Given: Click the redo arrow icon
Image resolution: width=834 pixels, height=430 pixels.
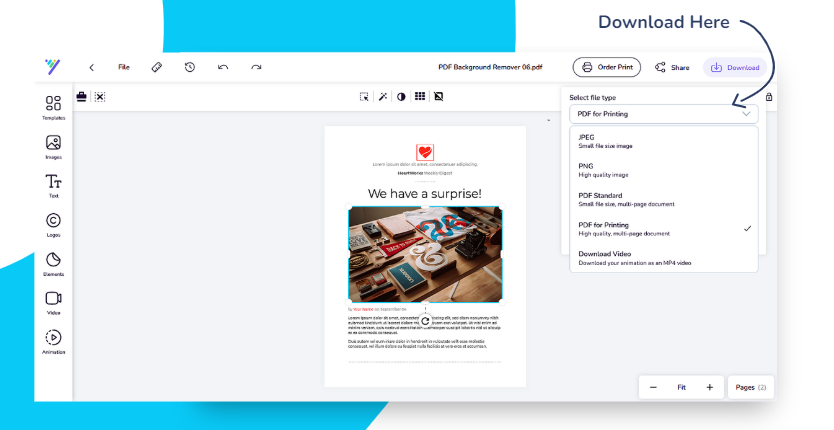Looking at the screenshot, I should [x=256, y=67].
